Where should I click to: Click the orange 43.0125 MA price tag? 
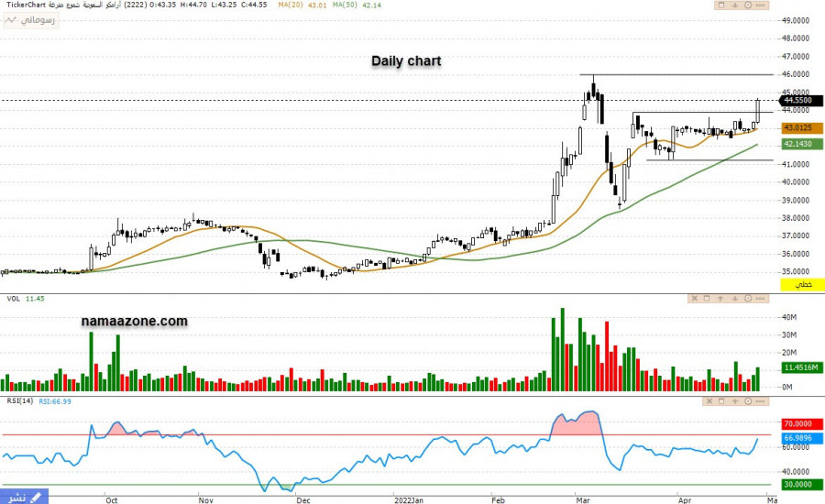(x=802, y=128)
